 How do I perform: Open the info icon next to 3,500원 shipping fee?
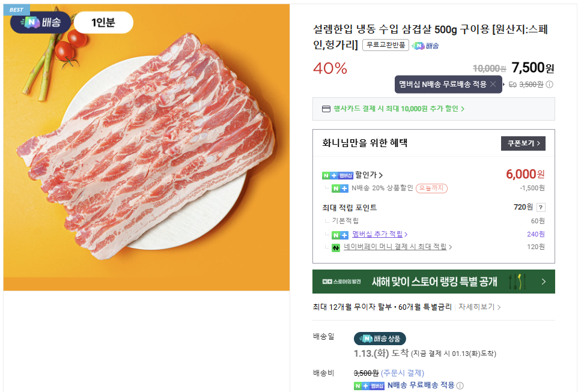click(548, 85)
